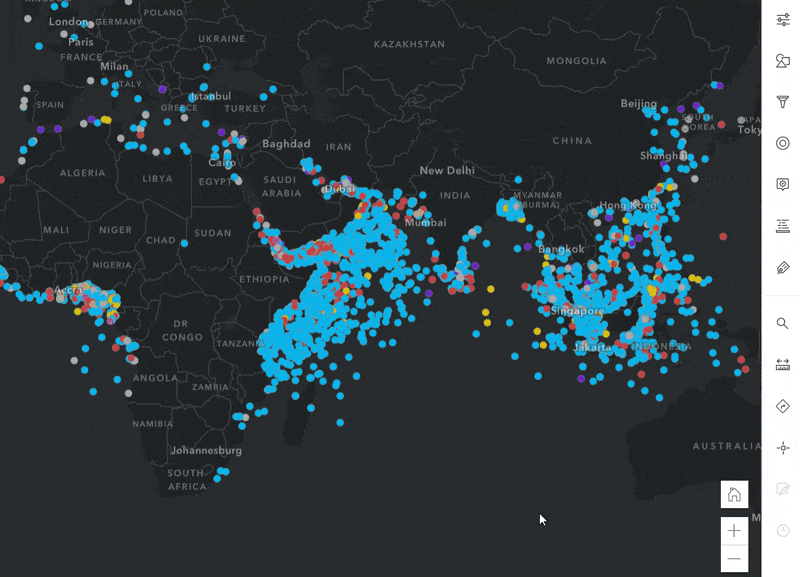The image size is (800, 577).
Task: Open the layer Properties pane
Action: pyautogui.click(x=783, y=20)
